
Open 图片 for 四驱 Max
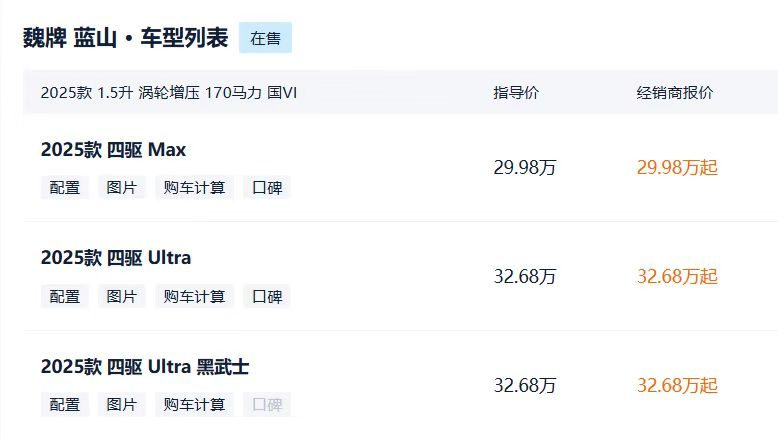click(122, 188)
